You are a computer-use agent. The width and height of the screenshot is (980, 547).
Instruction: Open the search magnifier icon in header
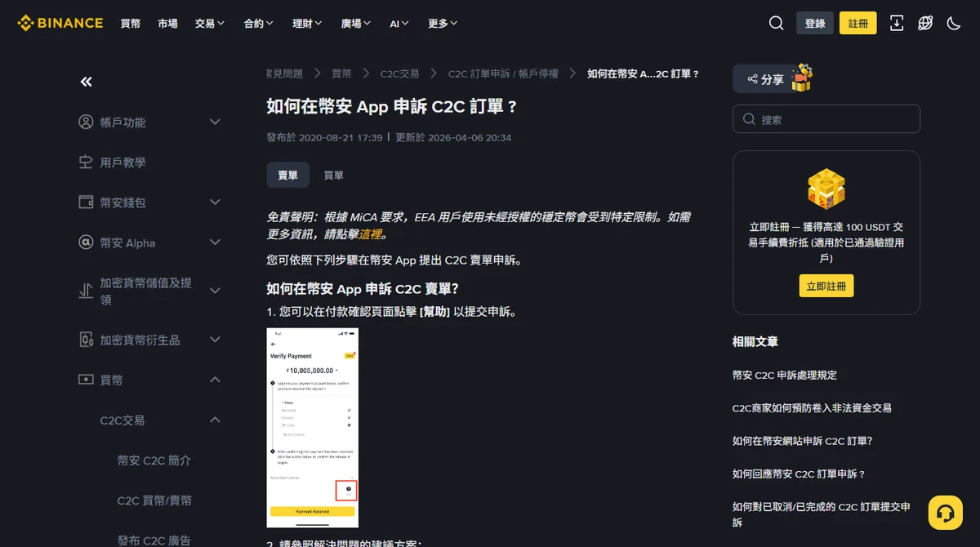point(777,23)
